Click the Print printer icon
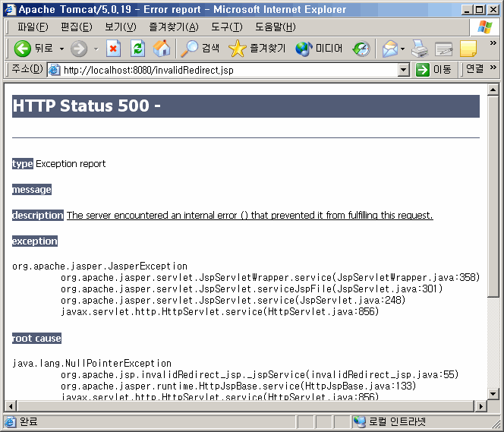The height and width of the screenshot is (432, 504). [x=420, y=49]
